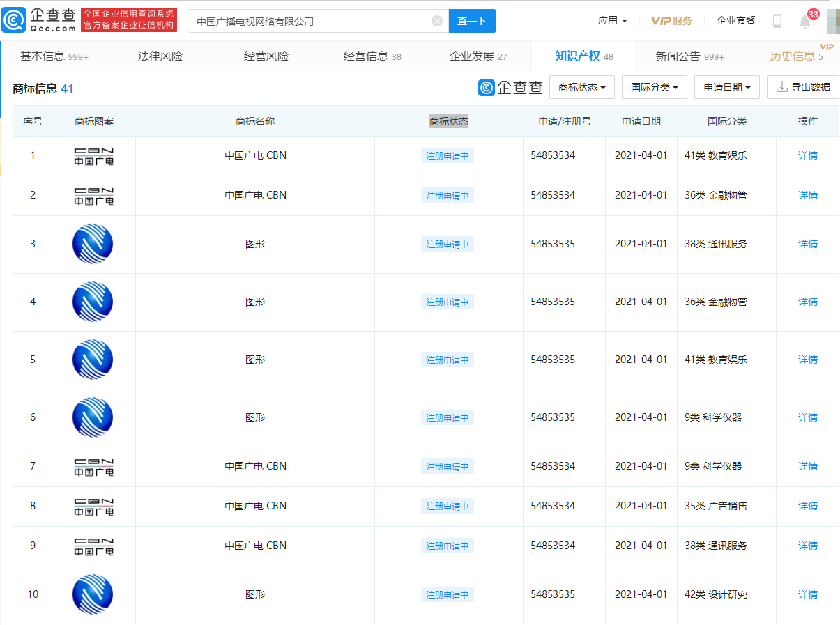Image resolution: width=840 pixels, height=625 pixels.
Task: Click the 商标名称 column header
Action: 255,121
